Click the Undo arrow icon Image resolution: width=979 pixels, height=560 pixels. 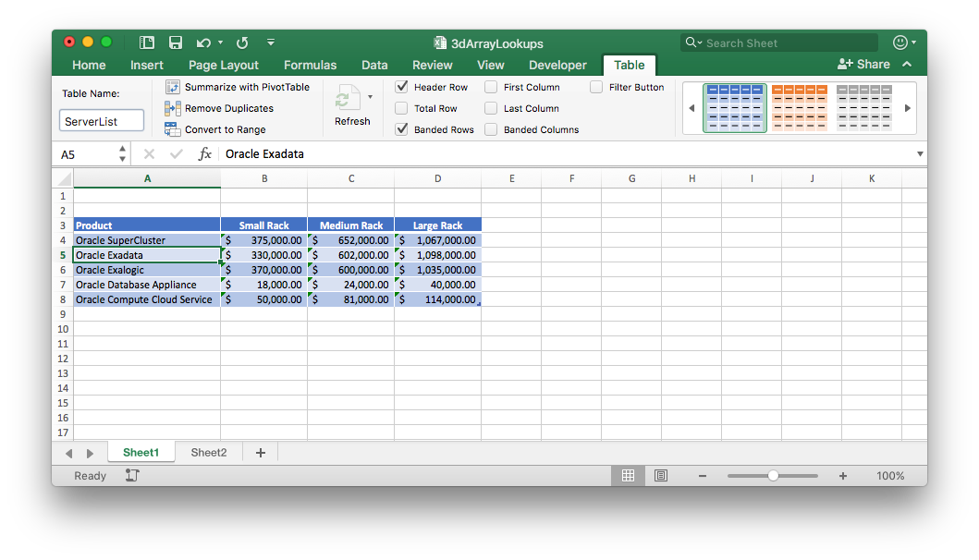pos(203,43)
